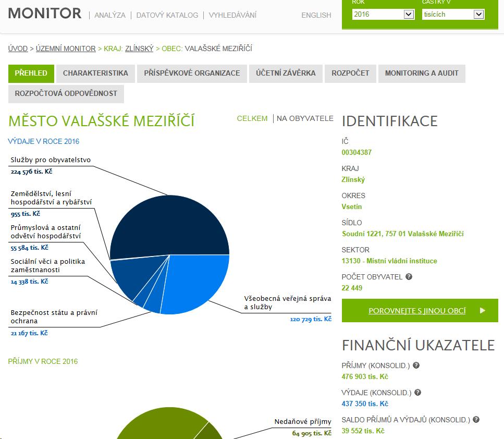Click the income value 476 903 tis. Kč

click(x=365, y=376)
